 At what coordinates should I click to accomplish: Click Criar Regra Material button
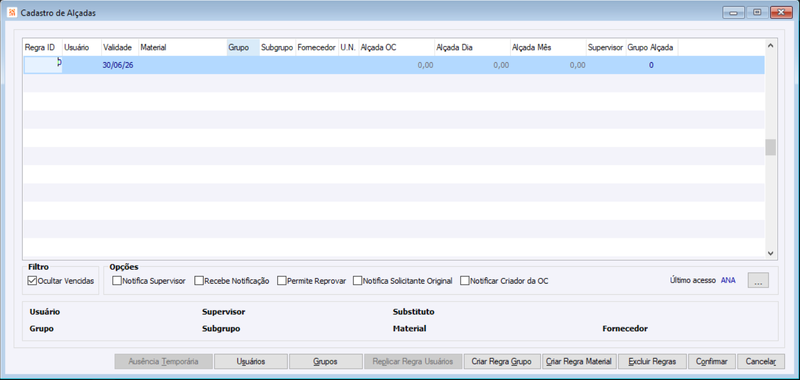[579, 362]
